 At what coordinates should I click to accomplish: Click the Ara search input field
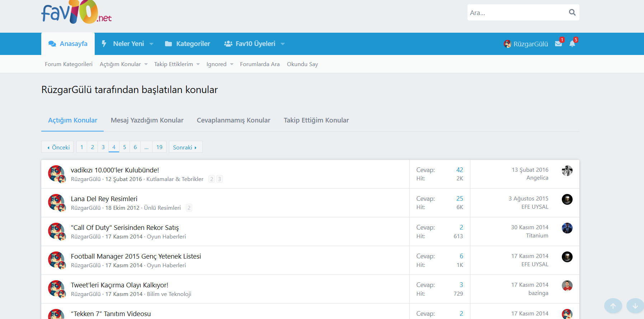click(517, 13)
